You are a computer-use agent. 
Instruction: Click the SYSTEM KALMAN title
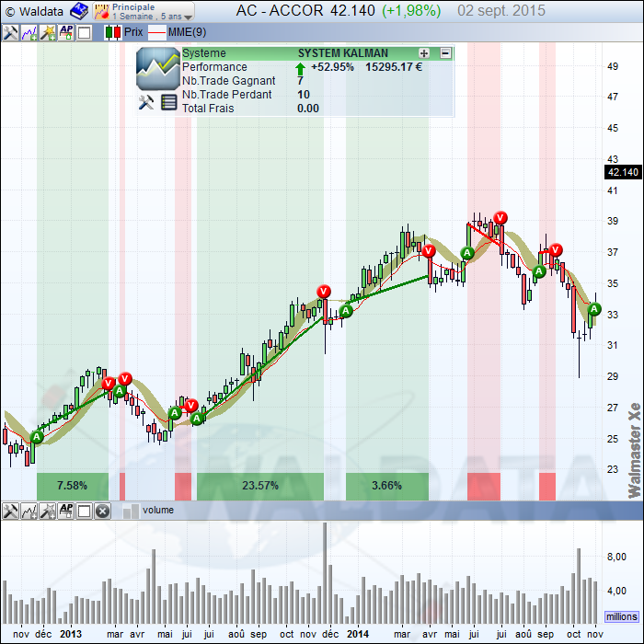[343, 53]
